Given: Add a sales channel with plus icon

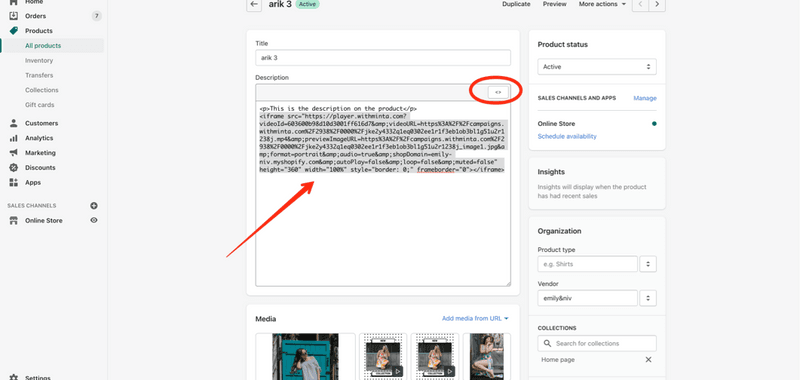Looking at the screenshot, I should point(94,206).
